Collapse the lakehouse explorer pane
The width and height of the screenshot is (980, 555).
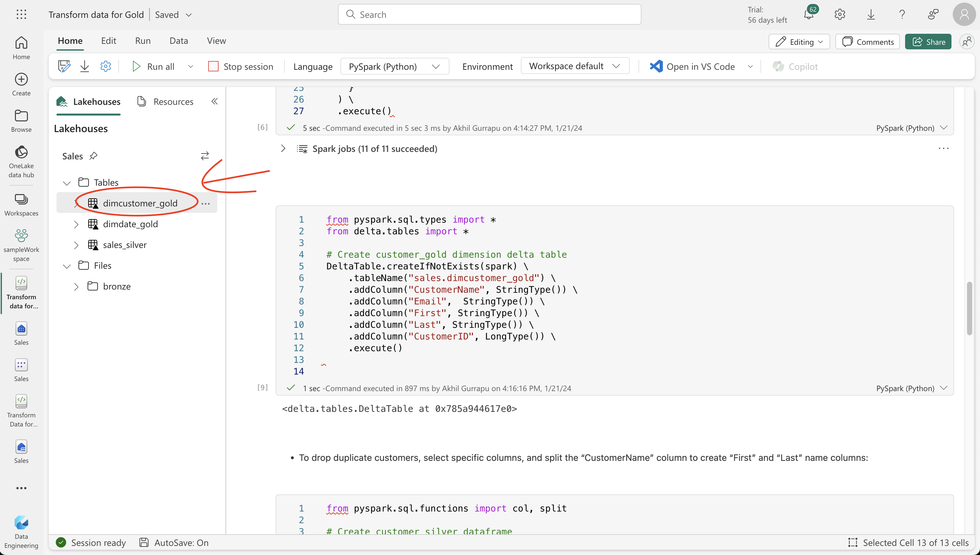pyautogui.click(x=215, y=101)
